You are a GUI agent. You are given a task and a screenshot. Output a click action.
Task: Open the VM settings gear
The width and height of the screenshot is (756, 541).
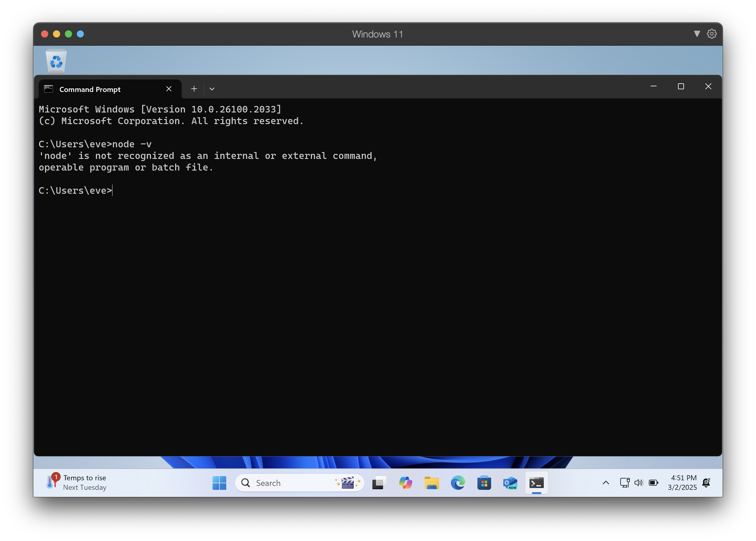click(x=711, y=34)
